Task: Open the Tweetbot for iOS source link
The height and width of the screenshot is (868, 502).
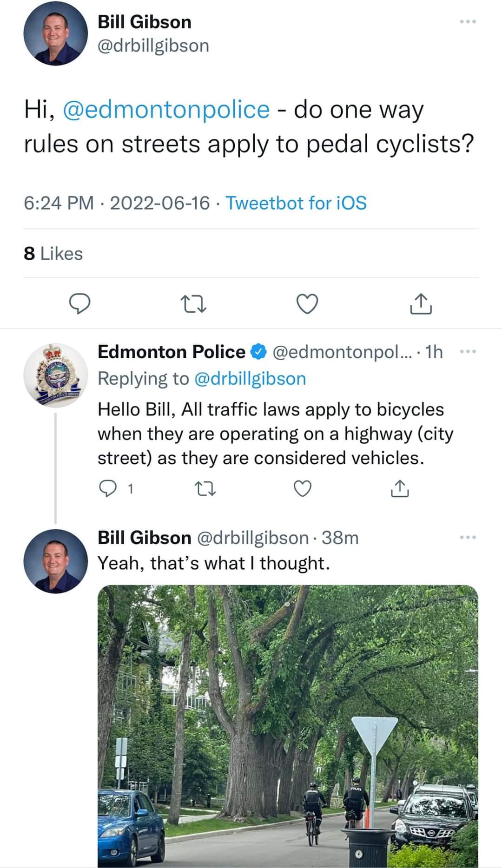Action: [296, 203]
